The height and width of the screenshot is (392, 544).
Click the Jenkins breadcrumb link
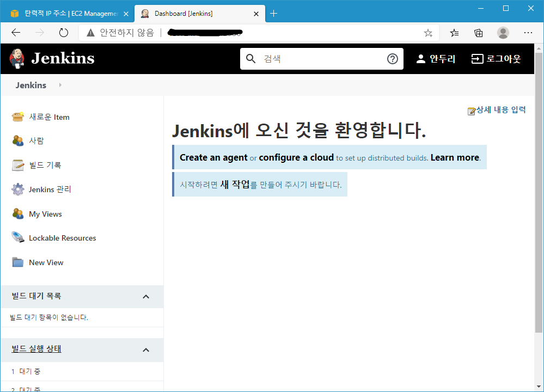[x=31, y=85]
